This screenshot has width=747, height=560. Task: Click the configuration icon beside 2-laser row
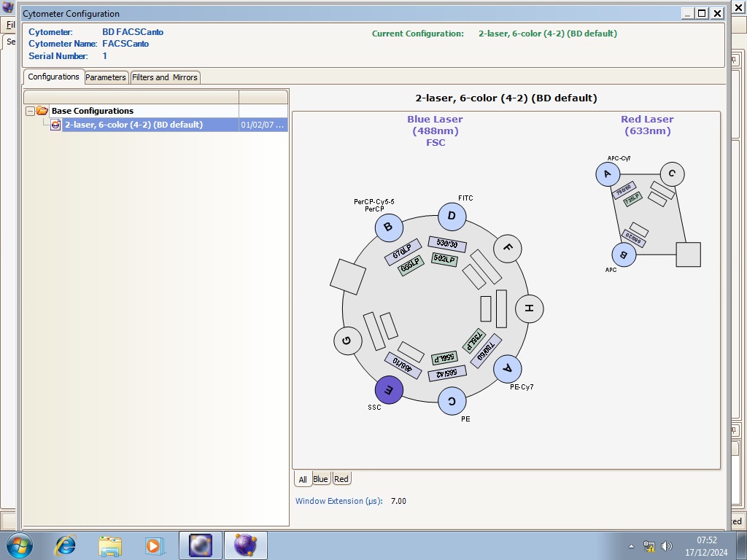[x=55, y=125]
